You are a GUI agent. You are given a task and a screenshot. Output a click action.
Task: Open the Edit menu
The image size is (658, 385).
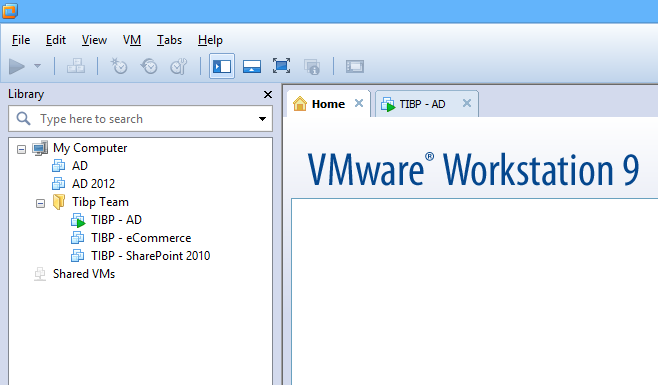[56, 40]
